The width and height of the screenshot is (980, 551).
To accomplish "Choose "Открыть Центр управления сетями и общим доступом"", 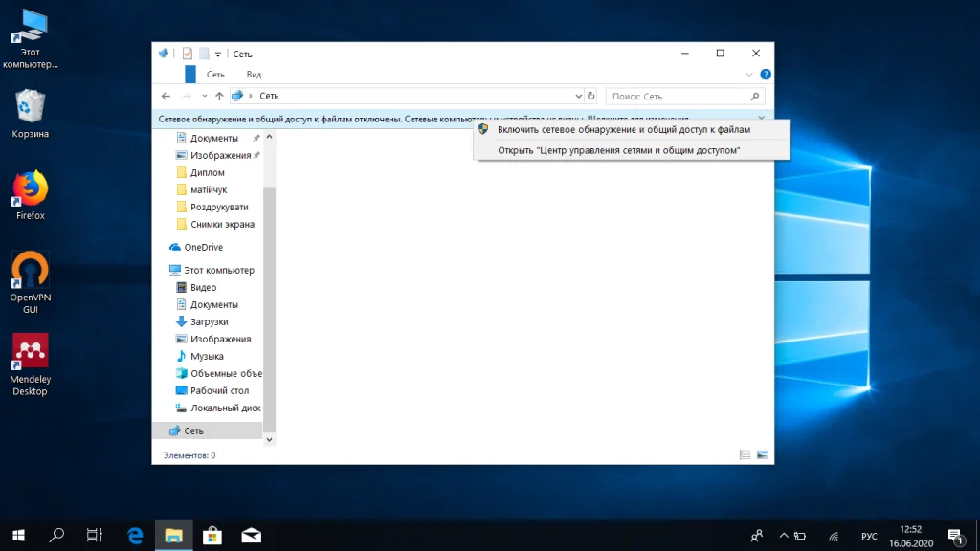I will coord(619,150).
